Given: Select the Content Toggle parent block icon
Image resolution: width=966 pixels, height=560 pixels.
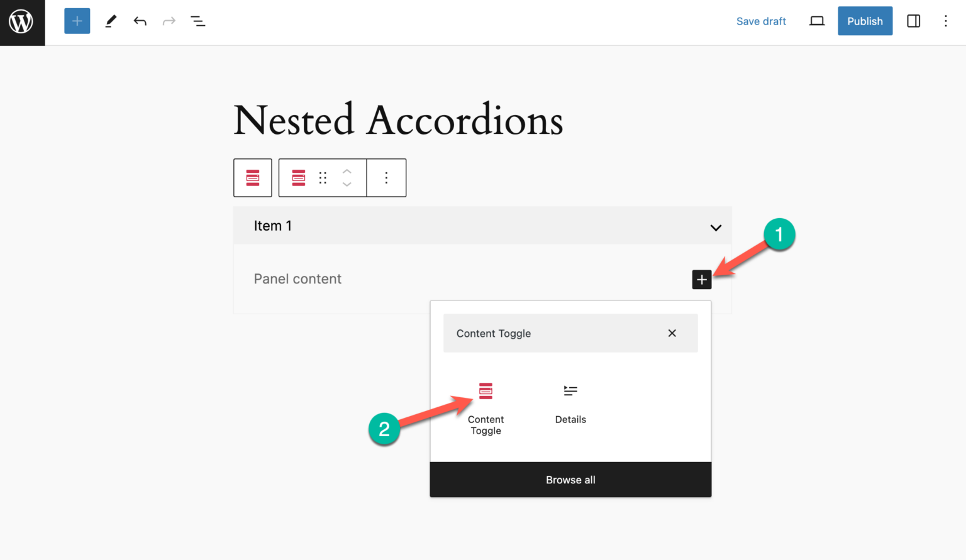Looking at the screenshot, I should click(252, 178).
